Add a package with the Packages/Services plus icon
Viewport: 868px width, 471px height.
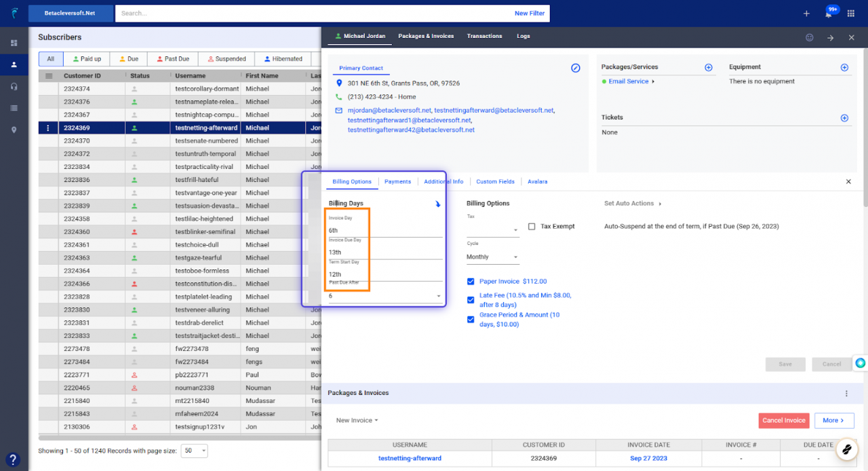coord(709,67)
